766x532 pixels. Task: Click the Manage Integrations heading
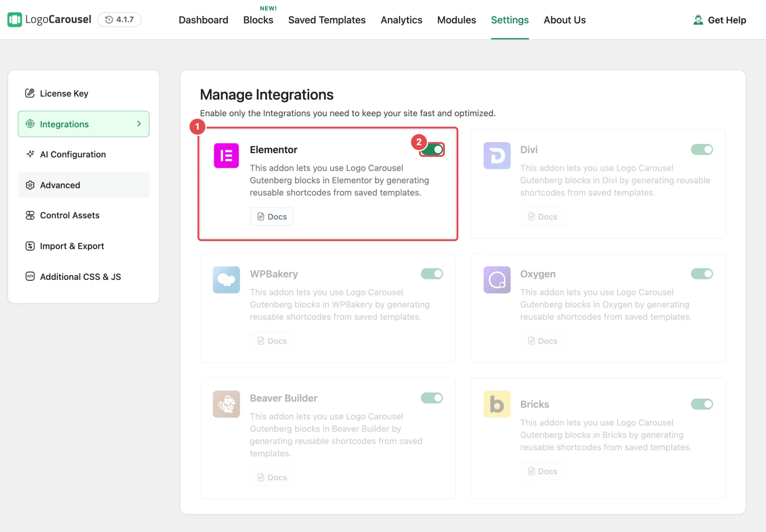(267, 95)
